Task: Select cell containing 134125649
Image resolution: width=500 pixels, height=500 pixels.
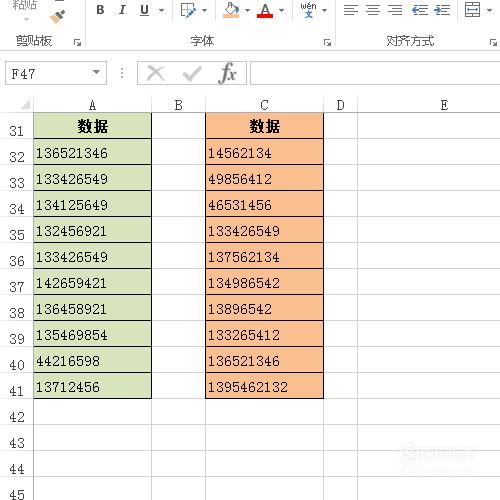Action: pos(92,204)
